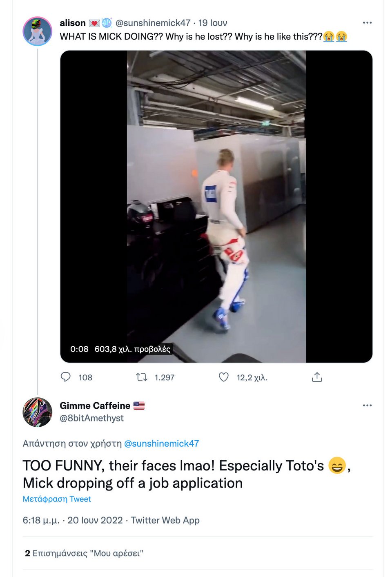Click Μετάφραση Tweet to translate the tweet
The image size is (392, 577).
coord(57,499)
